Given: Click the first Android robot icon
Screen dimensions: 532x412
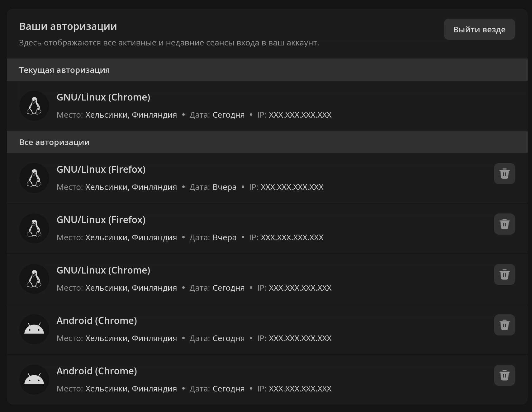Looking at the screenshot, I should pyautogui.click(x=34, y=329).
